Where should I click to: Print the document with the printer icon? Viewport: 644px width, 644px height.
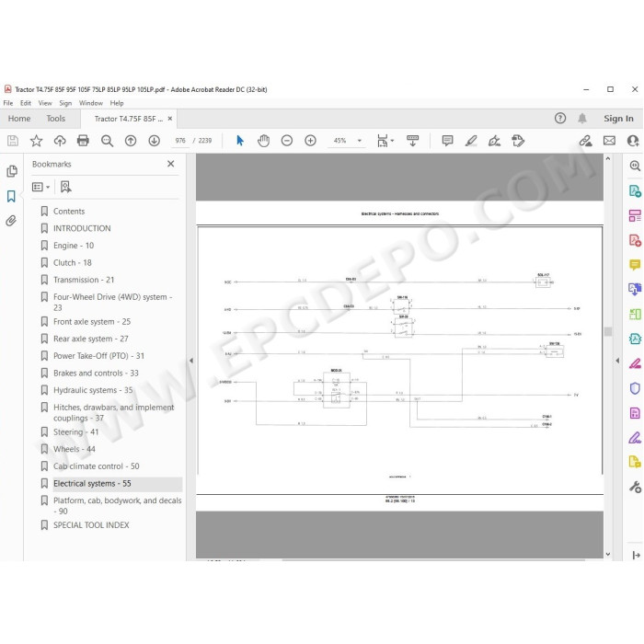click(x=83, y=141)
